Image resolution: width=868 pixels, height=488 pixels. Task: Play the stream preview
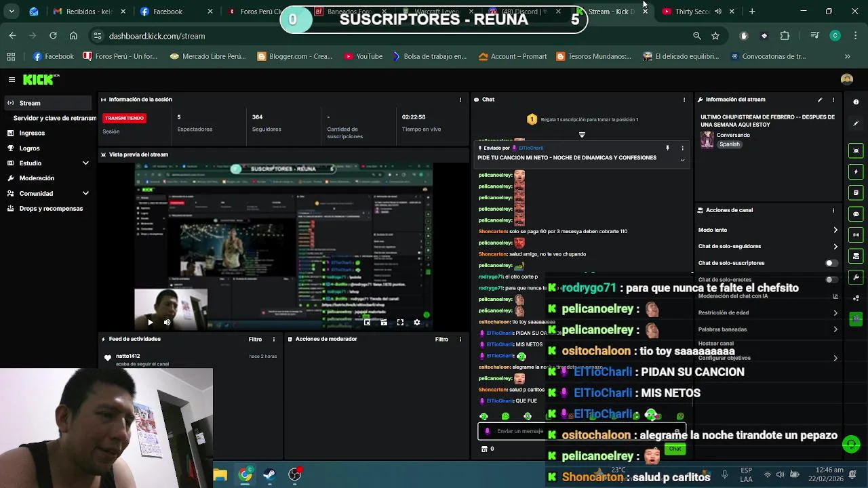coord(150,323)
